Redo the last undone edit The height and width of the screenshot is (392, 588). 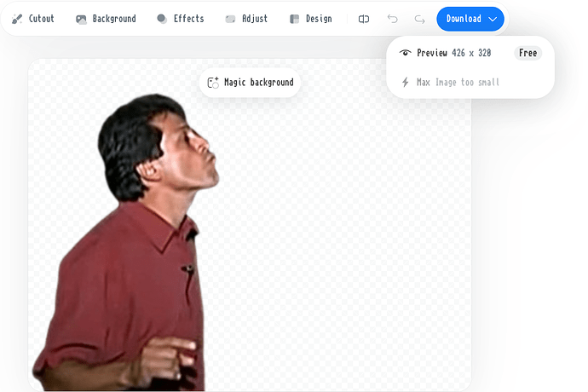coord(419,19)
